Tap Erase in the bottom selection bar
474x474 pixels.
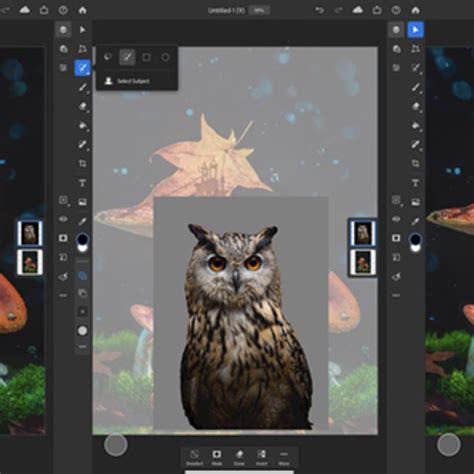coord(239,458)
